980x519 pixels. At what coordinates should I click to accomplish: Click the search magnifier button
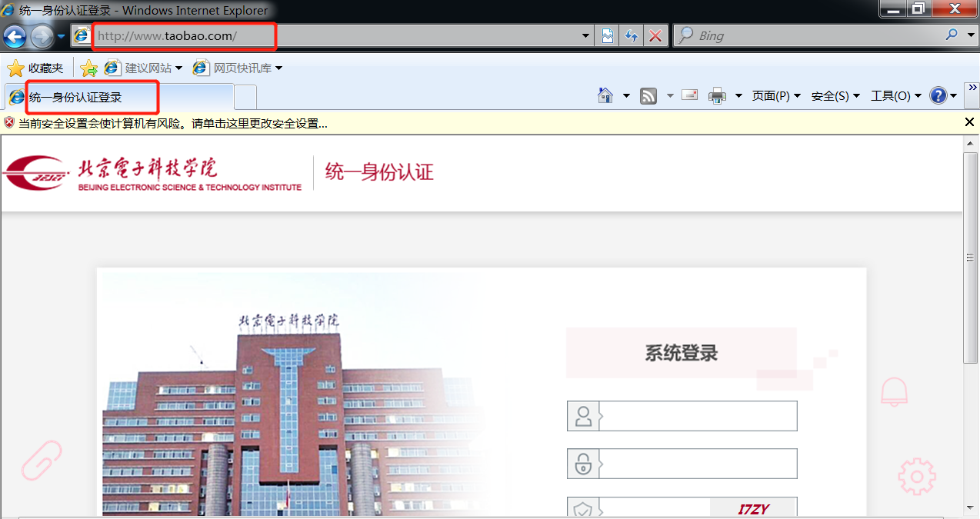tap(952, 35)
